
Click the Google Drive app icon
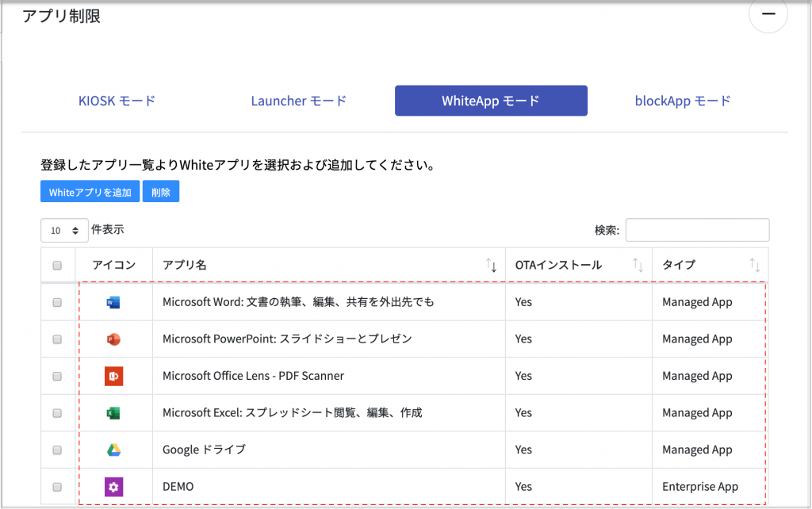pyautogui.click(x=113, y=450)
